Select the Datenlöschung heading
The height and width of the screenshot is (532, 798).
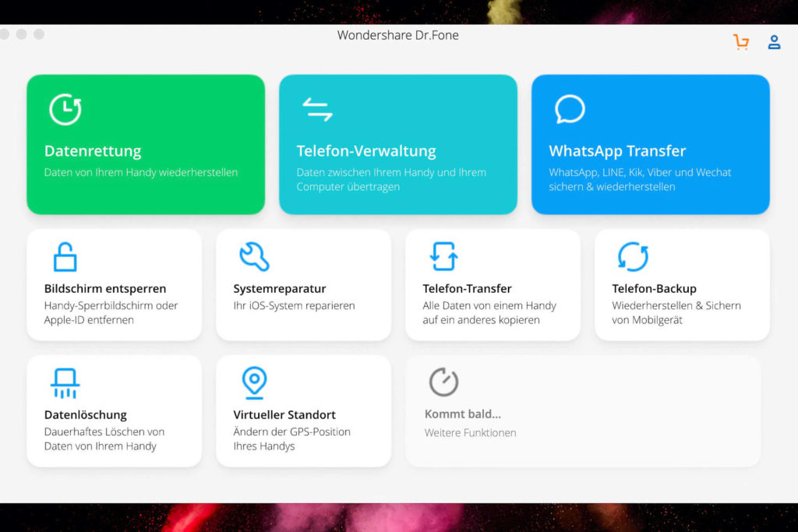[x=86, y=414]
